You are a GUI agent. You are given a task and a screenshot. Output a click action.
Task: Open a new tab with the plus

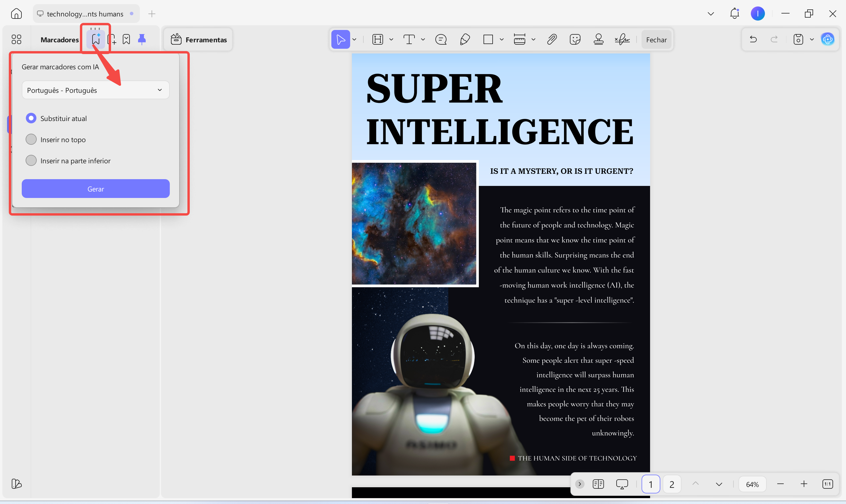152,14
